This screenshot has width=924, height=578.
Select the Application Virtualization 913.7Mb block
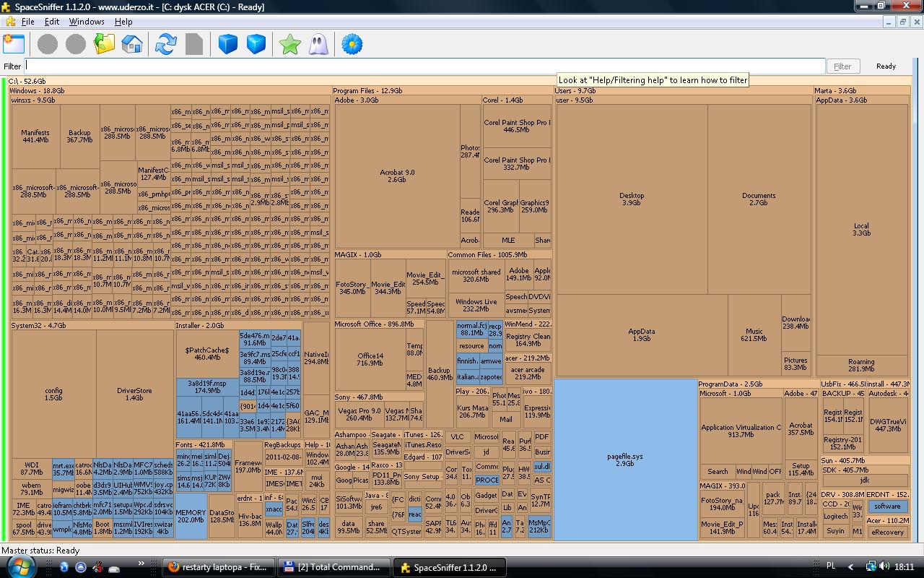point(741,431)
